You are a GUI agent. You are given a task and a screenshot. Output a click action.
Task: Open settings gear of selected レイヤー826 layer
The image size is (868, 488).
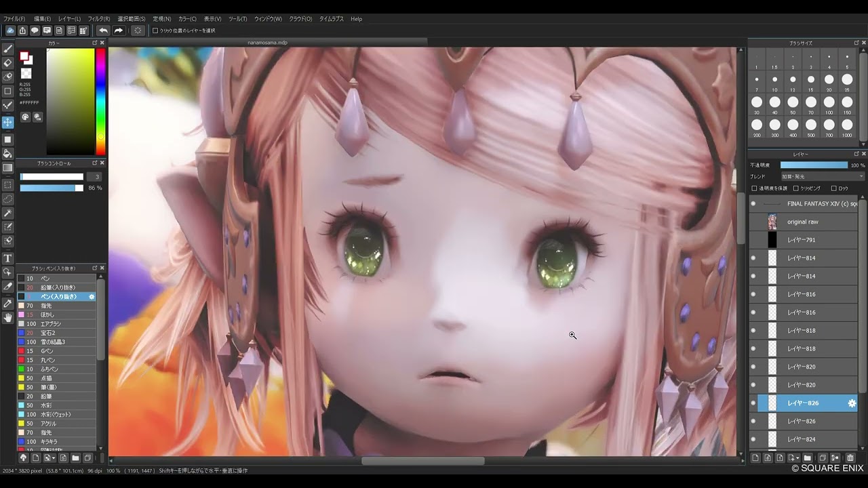pyautogui.click(x=852, y=403)
